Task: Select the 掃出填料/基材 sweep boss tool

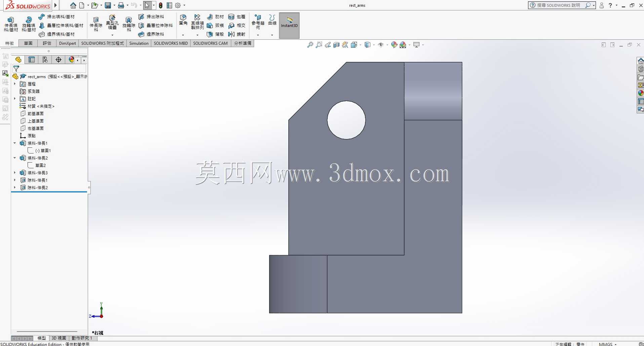Action: (x=56, y=17)
